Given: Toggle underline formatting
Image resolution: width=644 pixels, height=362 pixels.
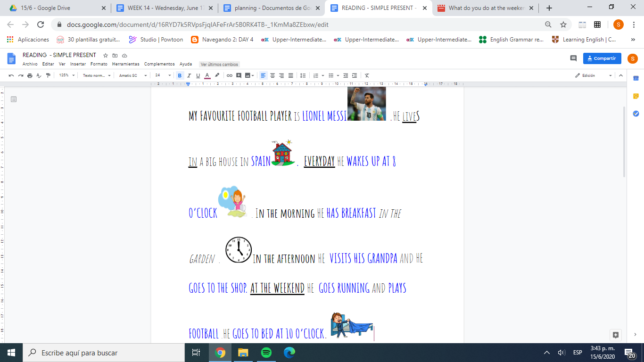Looking at the screenshot, I should click(198, 75).
